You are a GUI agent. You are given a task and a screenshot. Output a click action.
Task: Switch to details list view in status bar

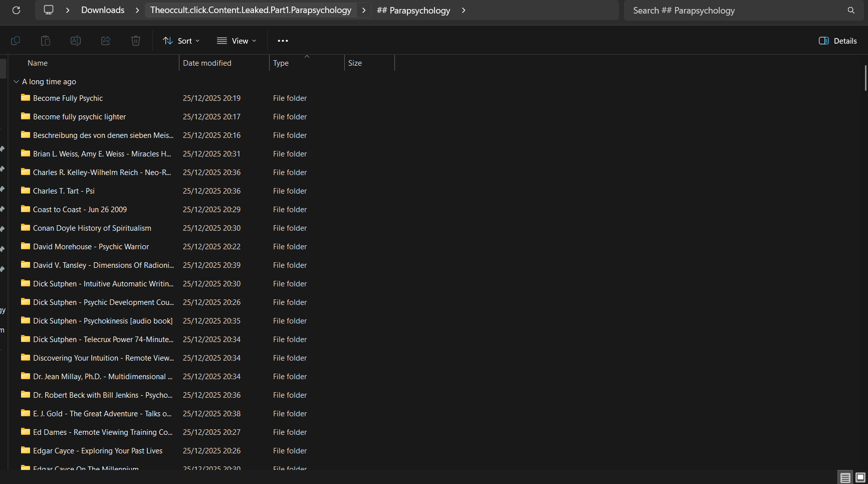pyautogui.click(x=845, y=477)
